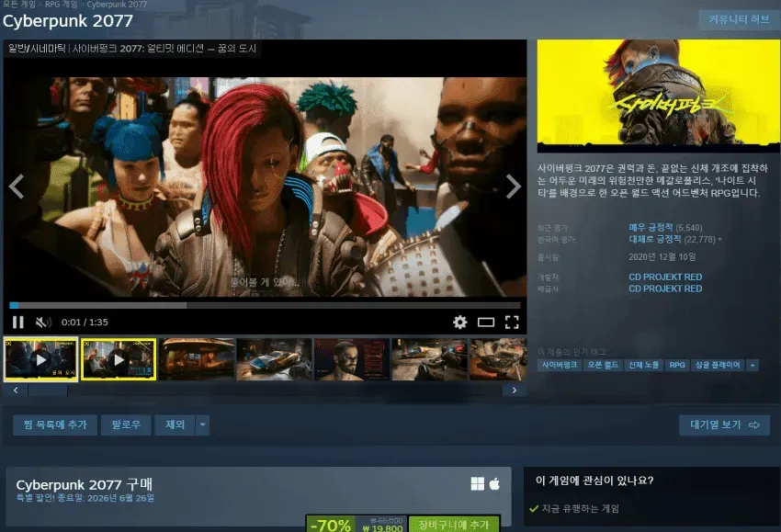Click green 장바구니에 추가 button
This screenshot has width=781, height=532.
[454, 525]
